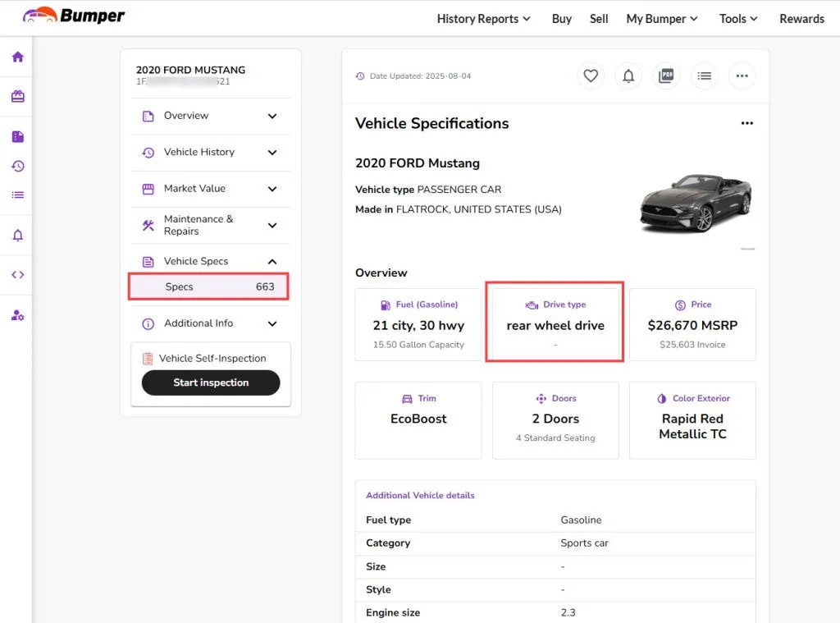Open the History Reports dropdown

(x=484, y=19)
